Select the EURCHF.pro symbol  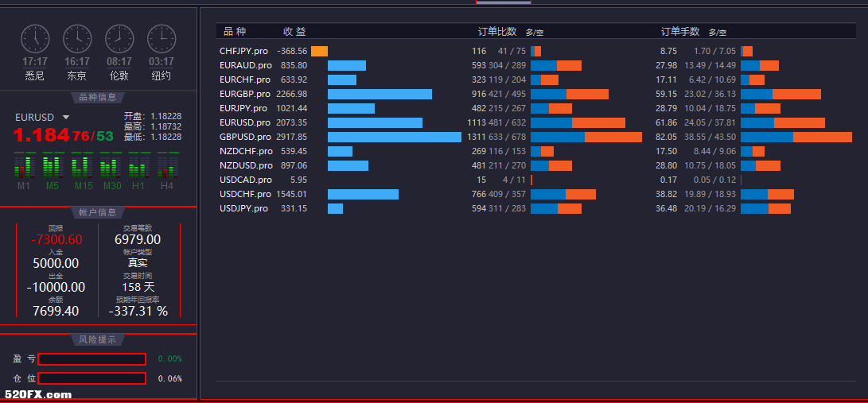coord(245,80)
